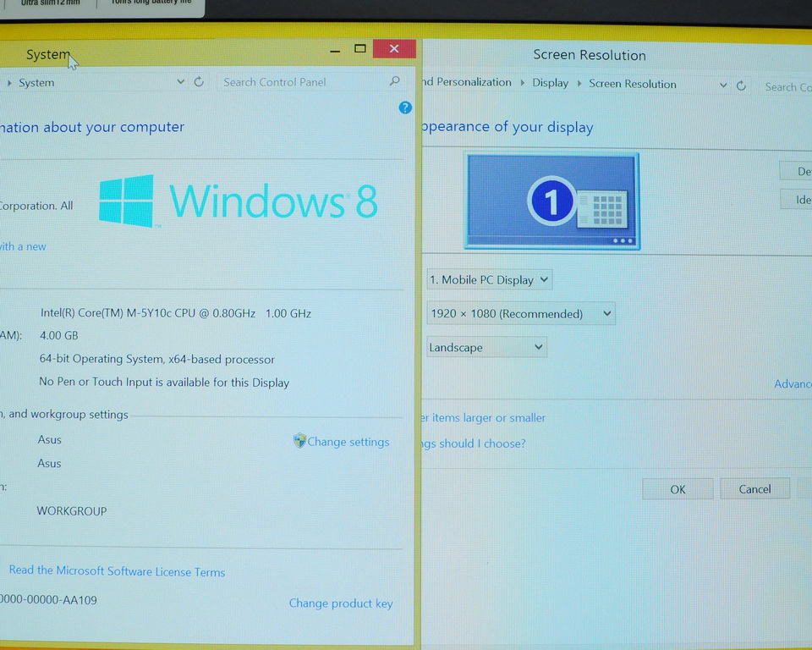Screen dimensions: 812x650
Task: Open the Landscape orientation dropdown
Action: pos(487,347)
